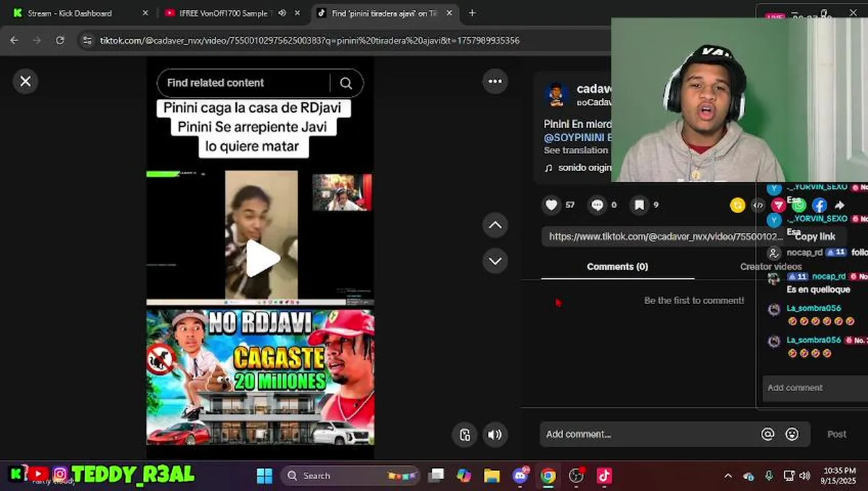Click the Add comment field in Kick chat
Image resolution: width=868 pixels, height=491 pixels.
pos(815,388)
